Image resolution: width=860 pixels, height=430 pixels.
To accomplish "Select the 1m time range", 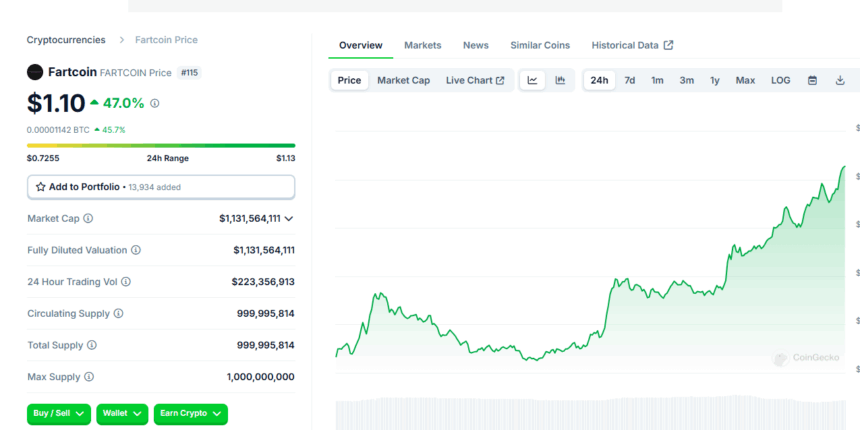I will pyautogui.click(x=657, y=80).
